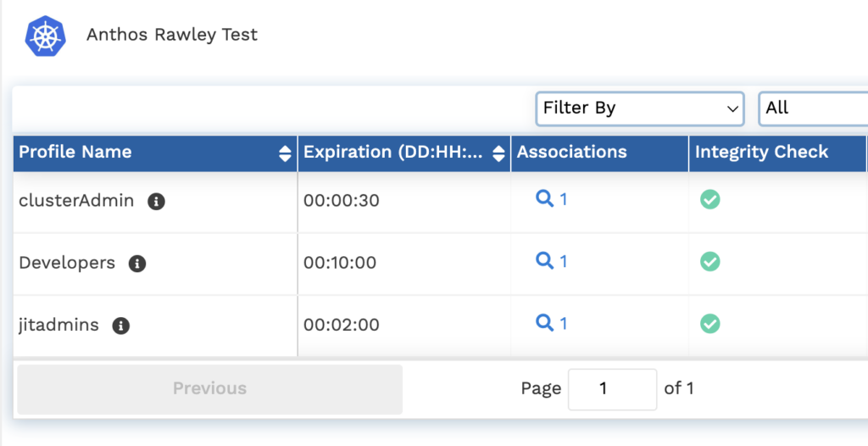This screenshot has height=446, width=868.
Task: Click magnifier icon in clusterAdmin associations
Action: point(544,198)
